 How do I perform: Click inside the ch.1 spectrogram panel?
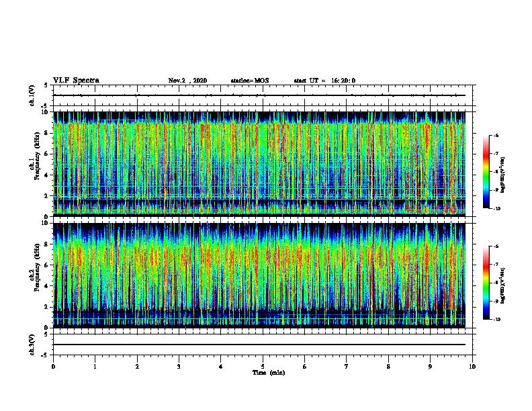[259, 164]
